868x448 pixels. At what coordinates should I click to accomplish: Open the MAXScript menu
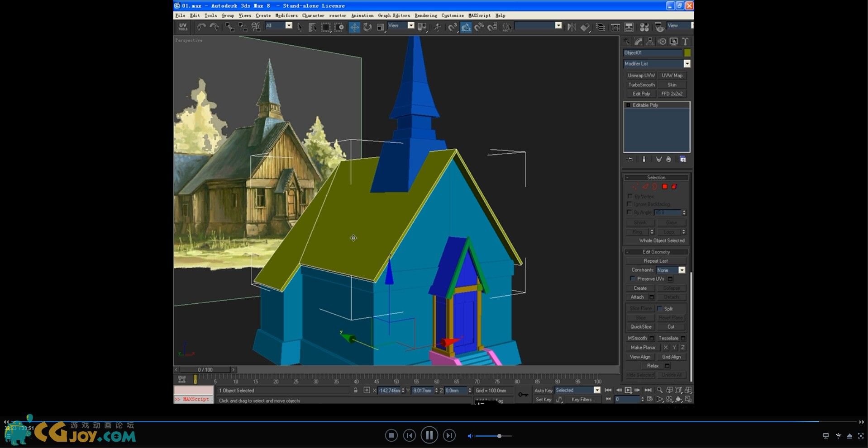pyautogui.click(x=479, y=15)
